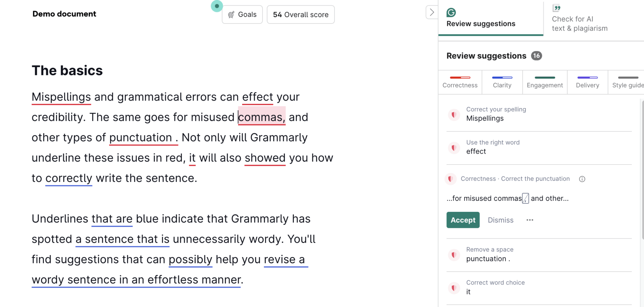Accept the misused commas punctuation fix
644x307 pixels.
[x=463, y=220]
